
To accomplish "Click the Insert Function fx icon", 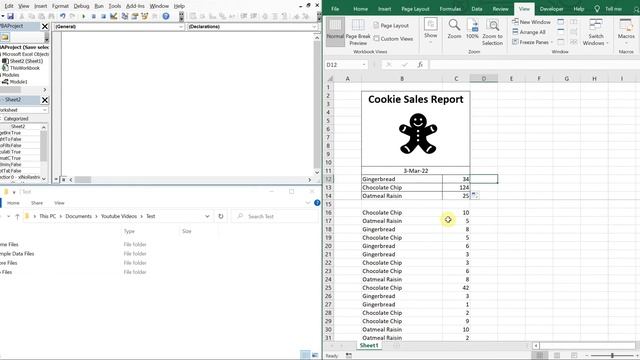I will [420, 64].
